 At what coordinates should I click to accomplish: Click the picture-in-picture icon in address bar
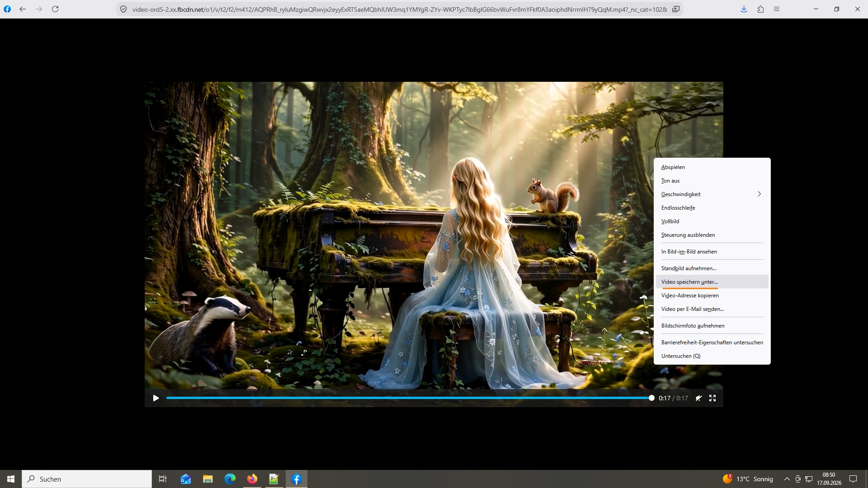click(676, 9)
